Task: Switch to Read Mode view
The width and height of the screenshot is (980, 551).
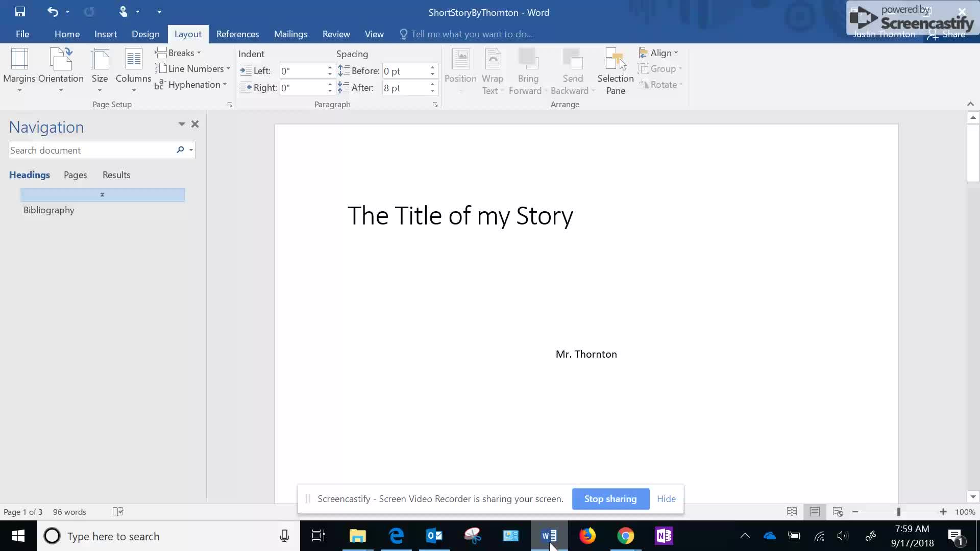Action: coord(792,512)
